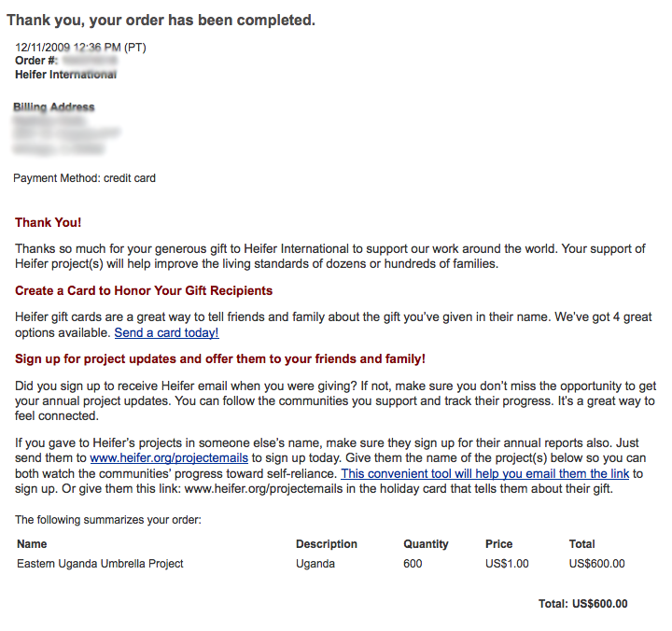The image size is (672, 631).
Task: Select 'Eastern Uganda Umbrella Project' item name
Action: coord(100,563)
